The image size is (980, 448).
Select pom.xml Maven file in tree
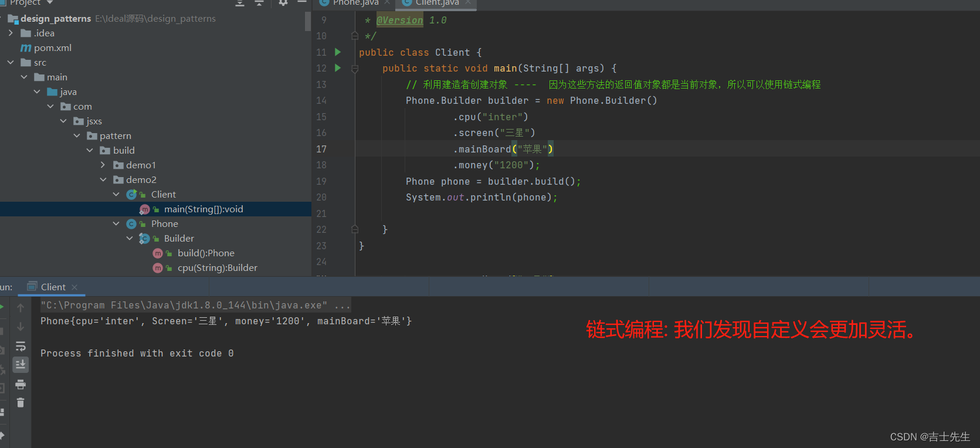[46, 48]
